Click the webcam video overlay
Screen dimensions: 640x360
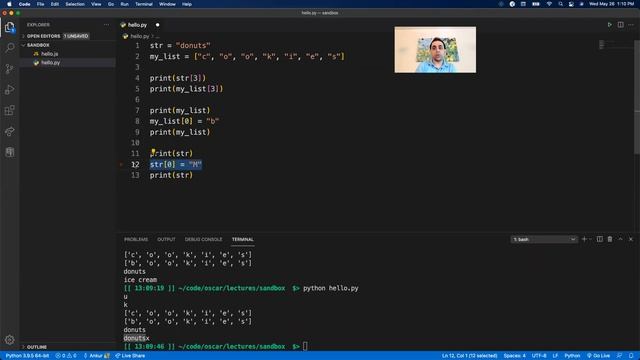tap(435, 50)
